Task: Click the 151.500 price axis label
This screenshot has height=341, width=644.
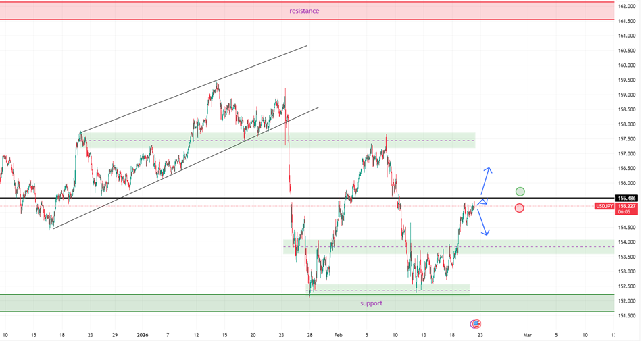Action: click(626, 315)
